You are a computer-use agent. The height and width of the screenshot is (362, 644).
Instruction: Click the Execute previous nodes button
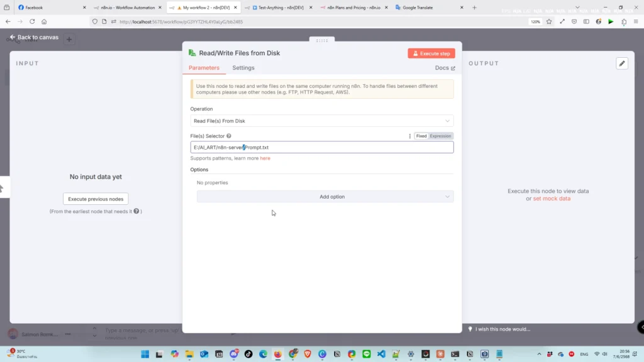[x=96, y=199]
